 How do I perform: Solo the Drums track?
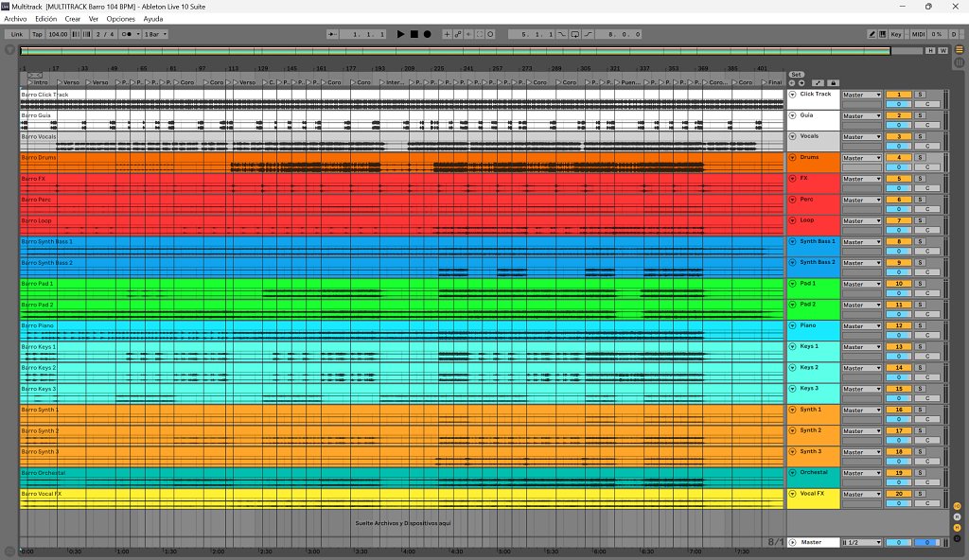coord(919,158)
